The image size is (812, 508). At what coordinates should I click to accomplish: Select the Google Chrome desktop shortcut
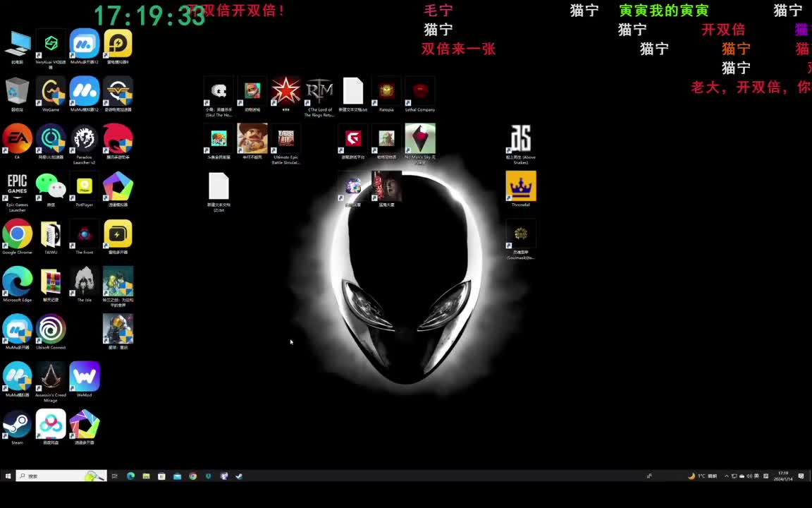pyautogui.click(x=17, y=236)
